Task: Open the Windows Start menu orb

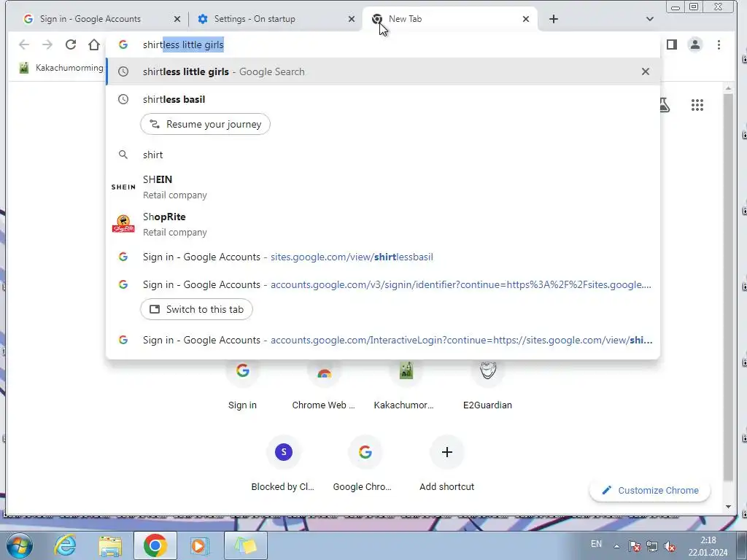Action: pos(20,545)
